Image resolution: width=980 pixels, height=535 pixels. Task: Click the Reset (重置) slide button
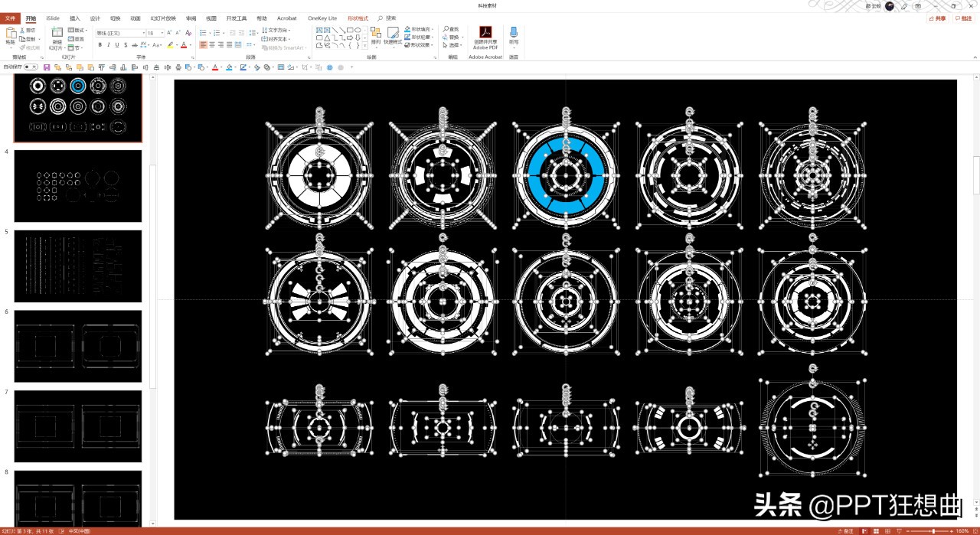pos(77,38)
